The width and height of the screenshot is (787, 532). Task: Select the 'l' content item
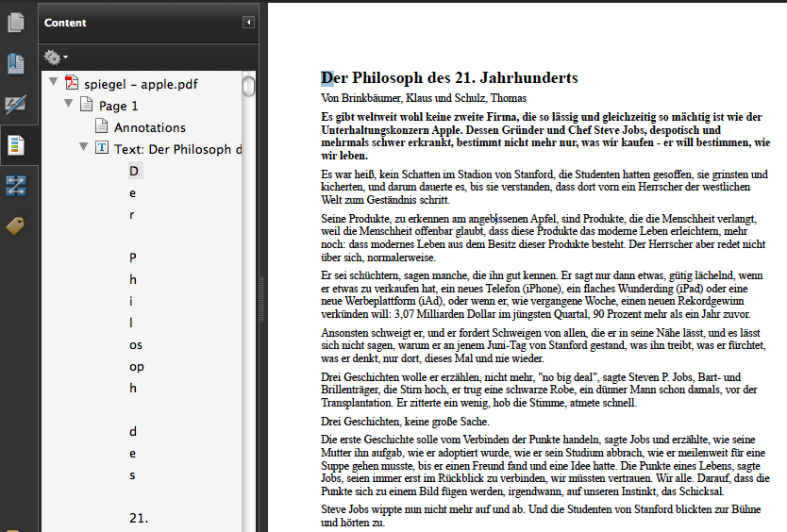[131, 323]
